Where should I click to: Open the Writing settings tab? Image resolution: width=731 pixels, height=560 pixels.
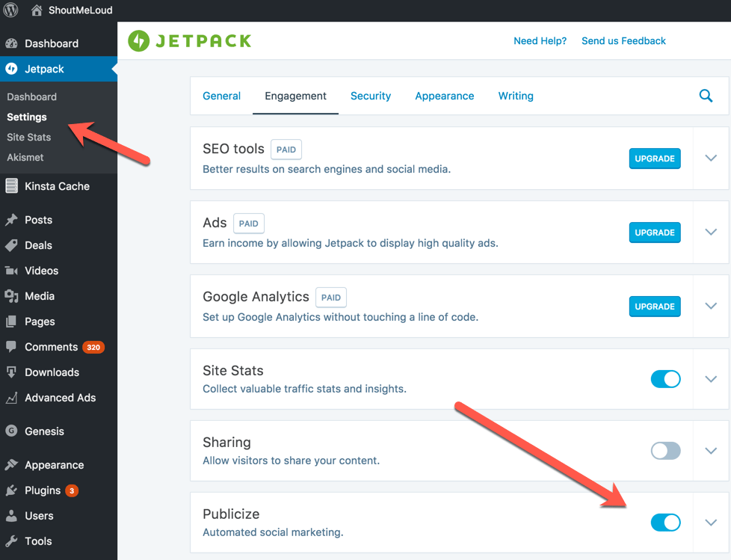(515, 96)
